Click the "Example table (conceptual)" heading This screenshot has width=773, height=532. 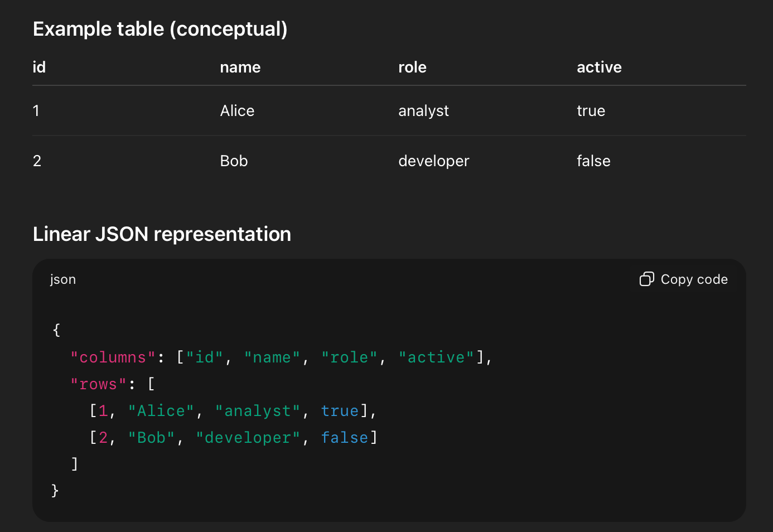[160, 29]
